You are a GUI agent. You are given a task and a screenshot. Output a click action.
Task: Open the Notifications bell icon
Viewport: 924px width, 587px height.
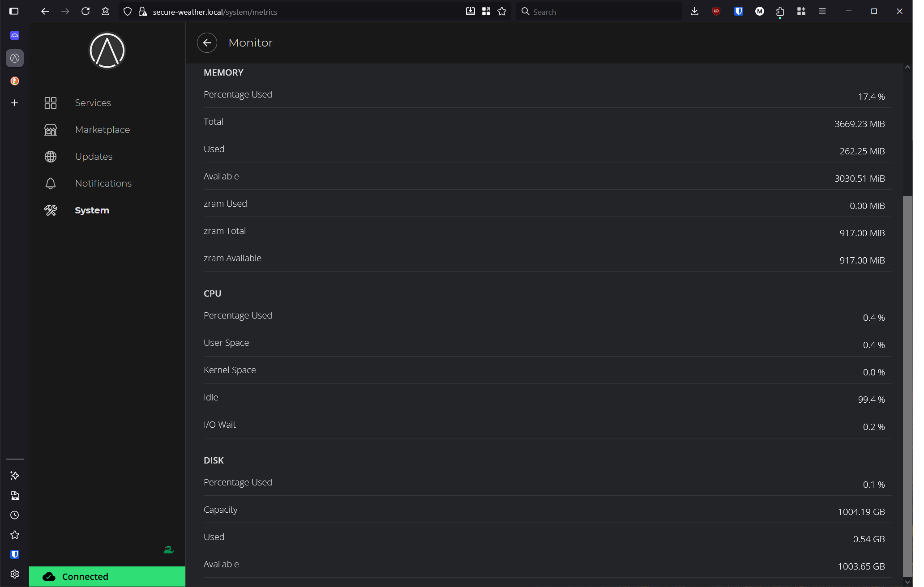coord(51,183)
